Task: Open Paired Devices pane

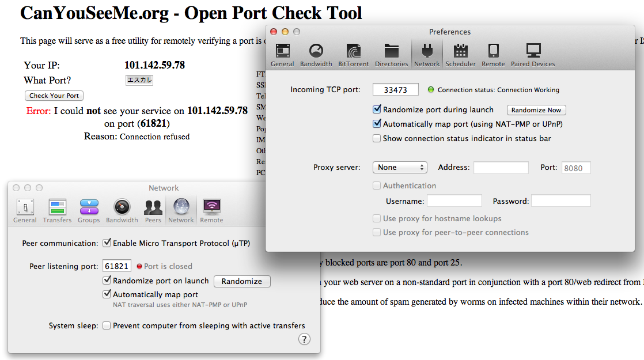Action: [533, 55]
